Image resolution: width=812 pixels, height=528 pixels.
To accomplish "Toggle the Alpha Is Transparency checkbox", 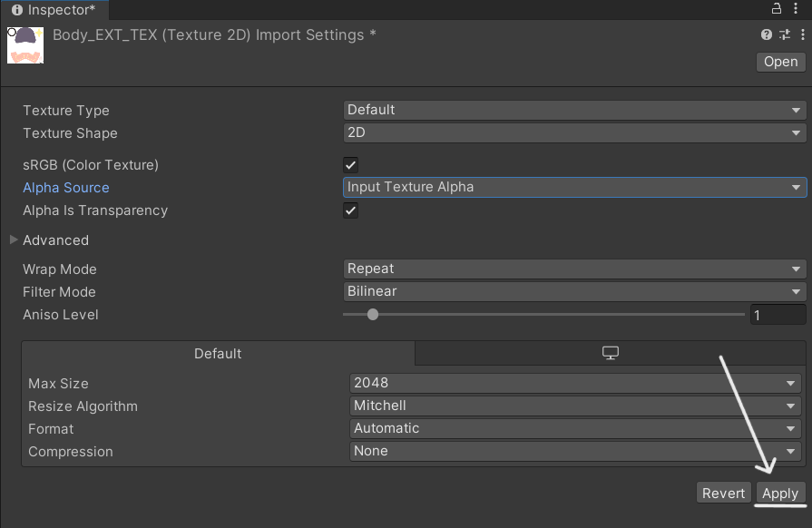I will point(350,210).
